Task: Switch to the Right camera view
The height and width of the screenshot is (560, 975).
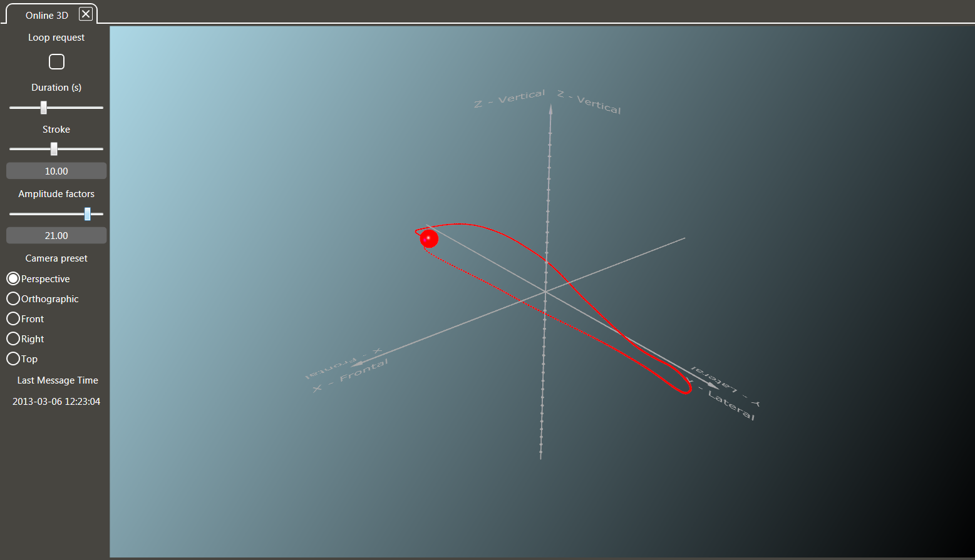Action: click(13, 339)
